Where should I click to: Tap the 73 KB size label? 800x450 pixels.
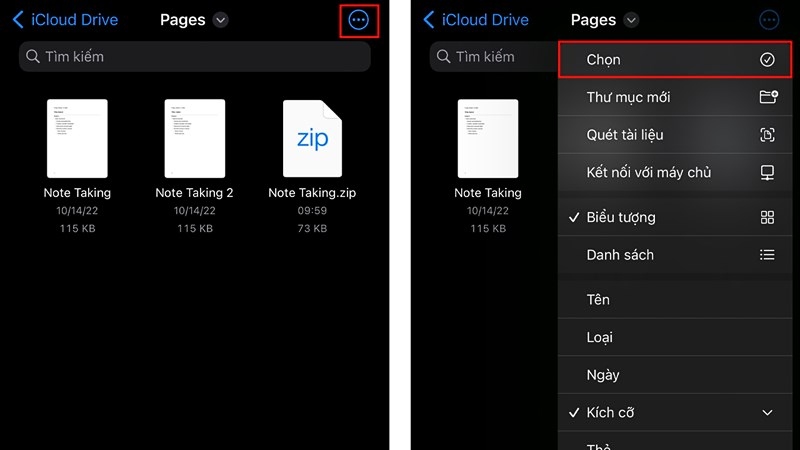[x=312, y=229]
